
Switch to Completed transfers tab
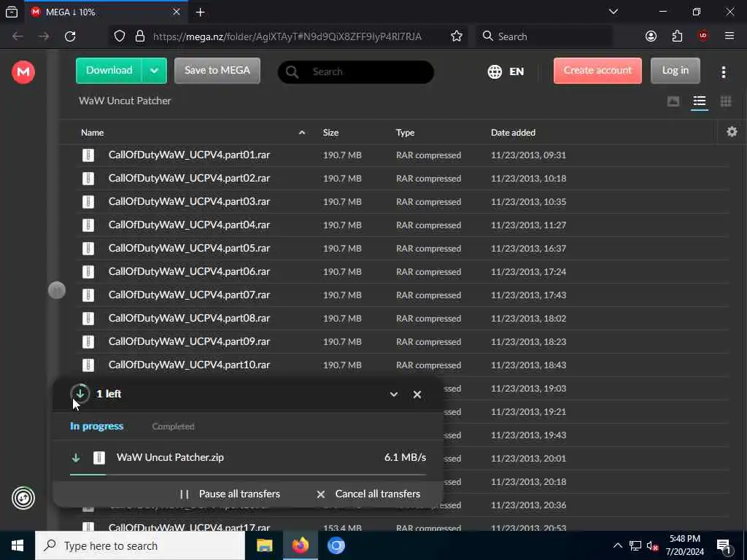173,427
